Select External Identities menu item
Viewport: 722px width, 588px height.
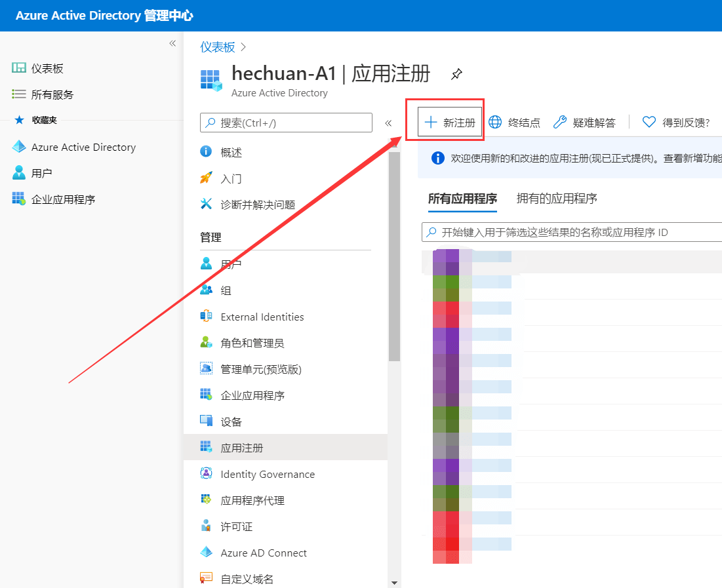click(x=262, y=317)
